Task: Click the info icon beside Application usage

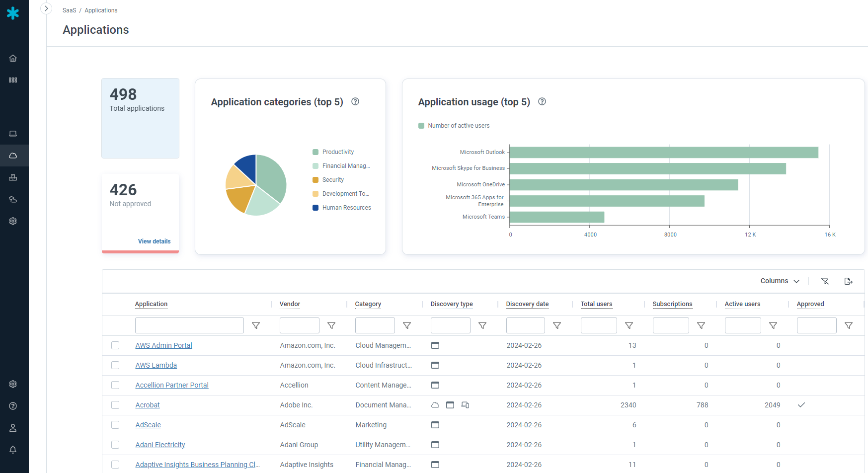Action: 542,101
